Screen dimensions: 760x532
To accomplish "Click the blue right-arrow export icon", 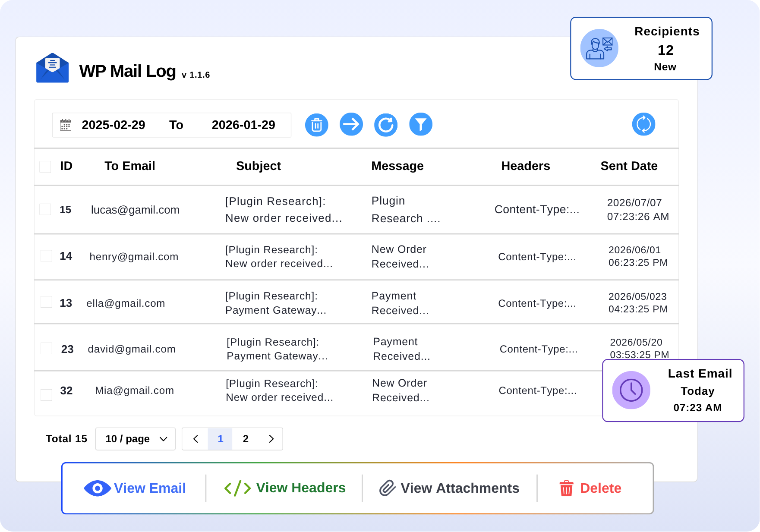I will tap(351, 125).
